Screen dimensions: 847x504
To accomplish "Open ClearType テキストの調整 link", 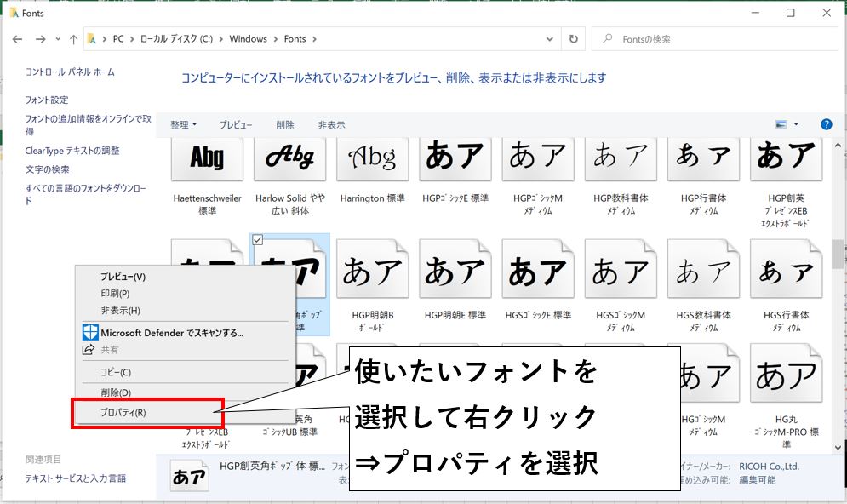I will 72,151.
